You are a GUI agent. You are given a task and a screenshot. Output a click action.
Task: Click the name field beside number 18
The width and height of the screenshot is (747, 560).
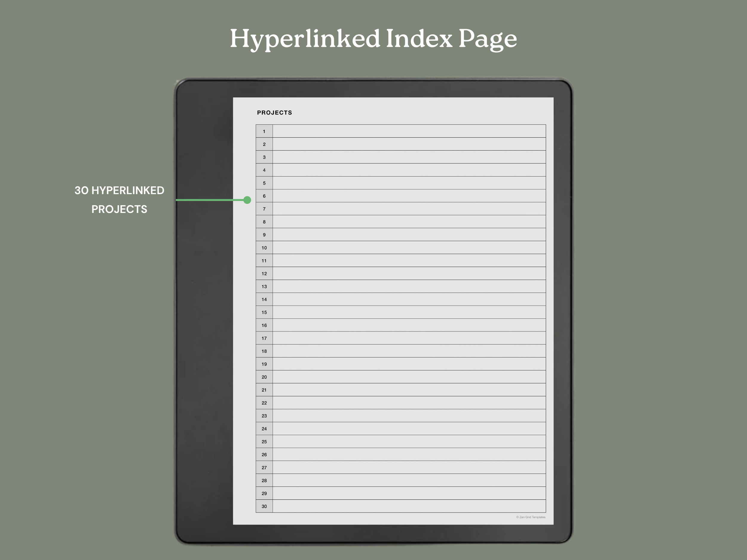tap(409, 352)
